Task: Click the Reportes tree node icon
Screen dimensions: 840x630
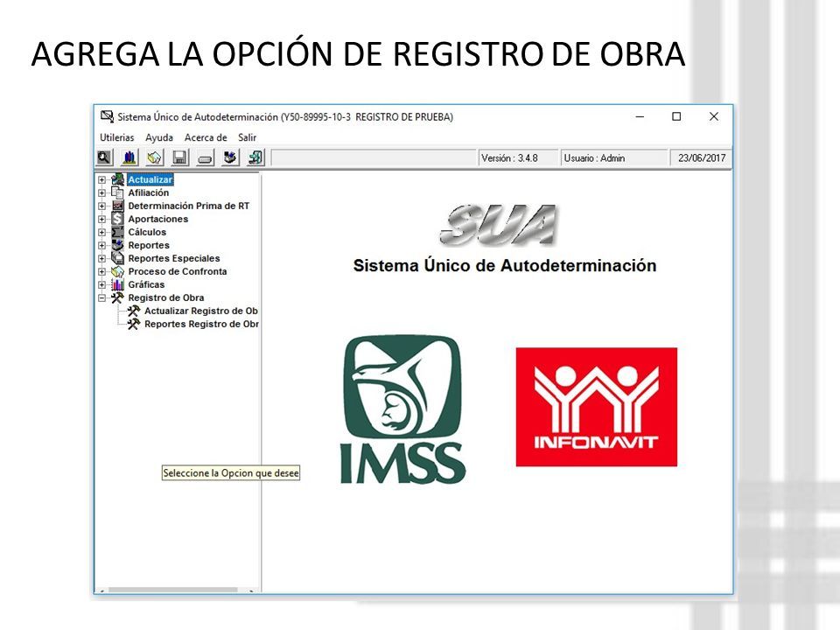Action: pos(117,245)
